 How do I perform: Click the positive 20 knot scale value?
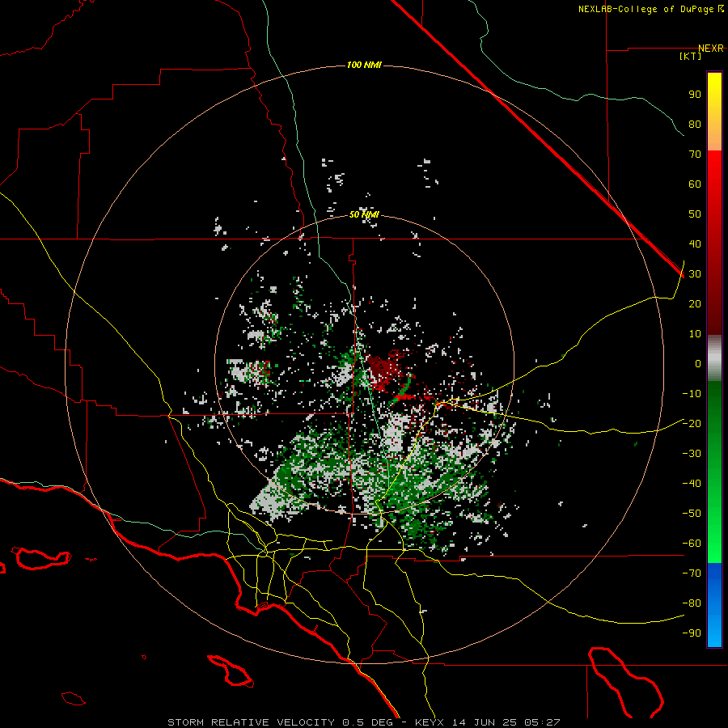coord(695,304)
